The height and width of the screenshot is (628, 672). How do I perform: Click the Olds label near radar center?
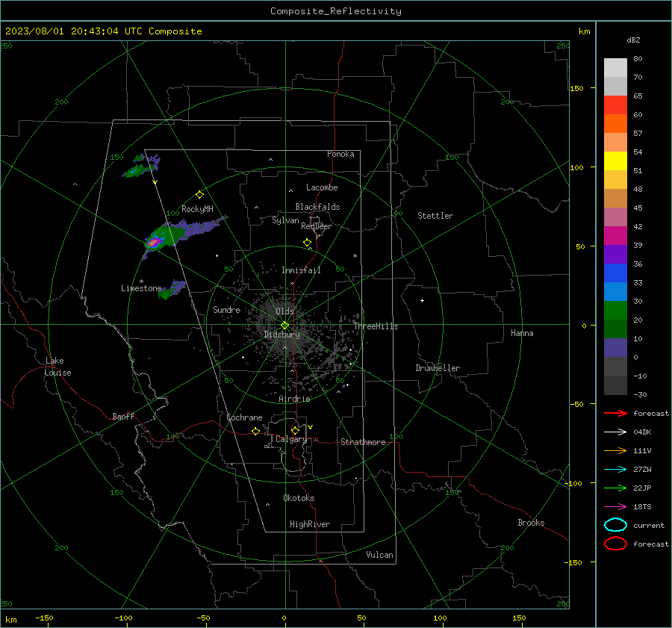click(284, 311)
